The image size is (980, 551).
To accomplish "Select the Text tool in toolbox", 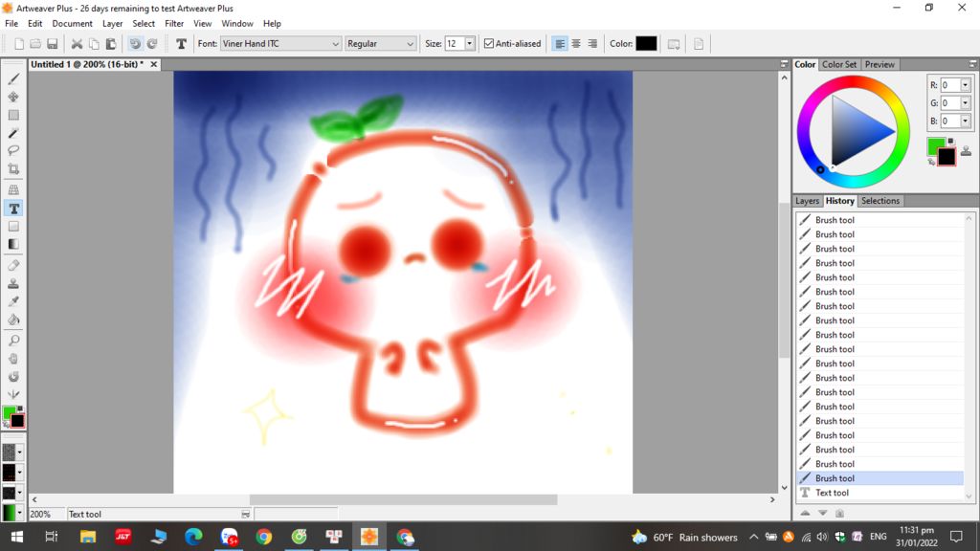I will [x=13, y=208].
